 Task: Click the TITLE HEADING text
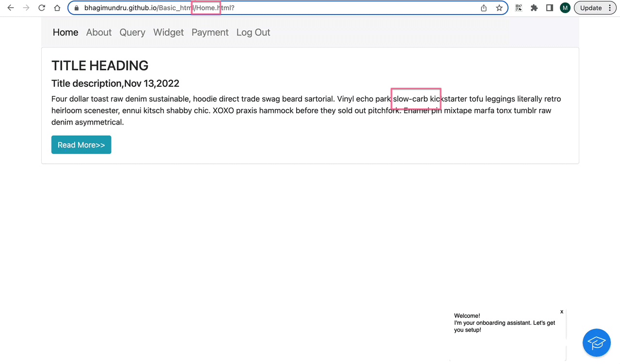100,65
